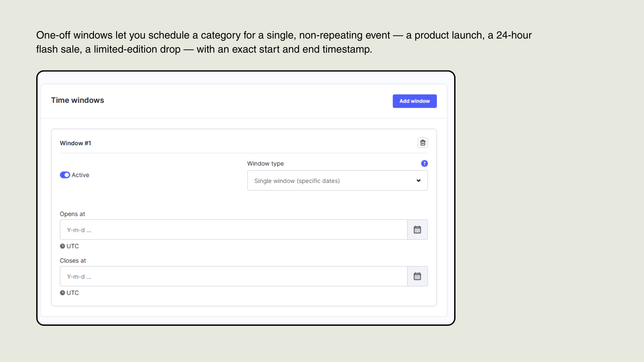Open the calendar picker for Opens at
The width and height of the screenshot is (644, 362).
pyautogui.click(x=417, y=230)
